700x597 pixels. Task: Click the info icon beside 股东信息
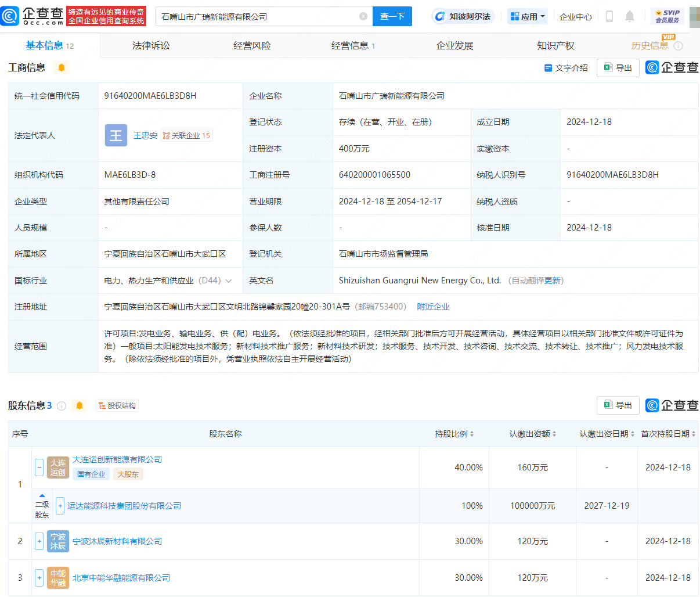[x=62, y=405]
